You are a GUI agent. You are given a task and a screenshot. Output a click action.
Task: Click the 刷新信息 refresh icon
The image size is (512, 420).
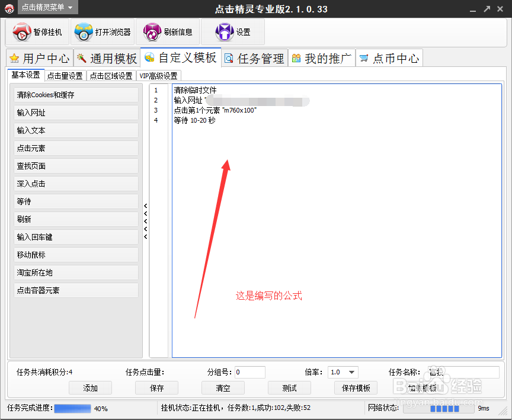152,32
